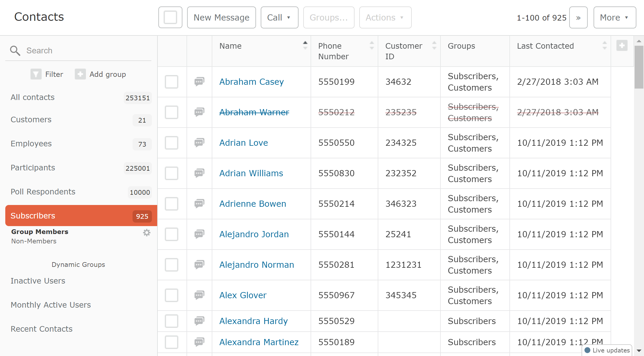This screenshot has height=356, width=644.
Task: Show Non-Members of Subscribers
Action: (x=34, y=241)
